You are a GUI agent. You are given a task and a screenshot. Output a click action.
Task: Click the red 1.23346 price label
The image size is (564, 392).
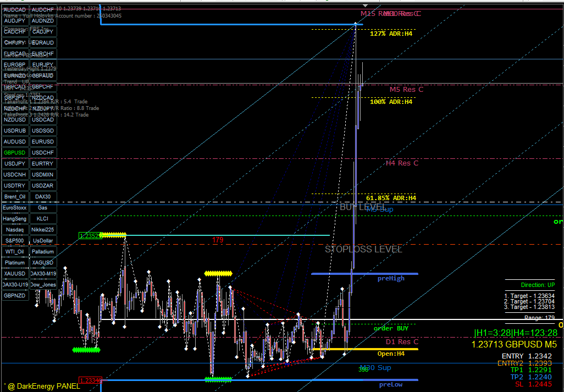pyautogui.click(x=90, y=380)
